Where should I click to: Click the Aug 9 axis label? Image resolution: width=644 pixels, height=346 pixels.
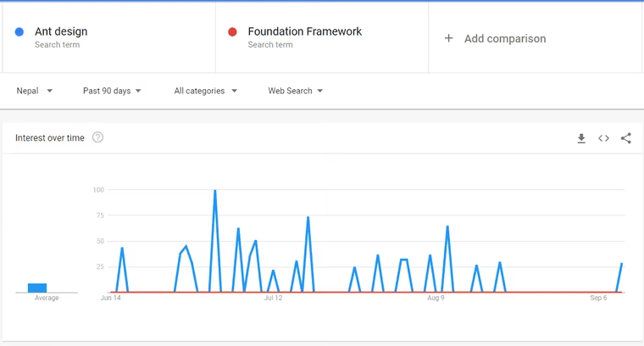(x=436, y=298)
